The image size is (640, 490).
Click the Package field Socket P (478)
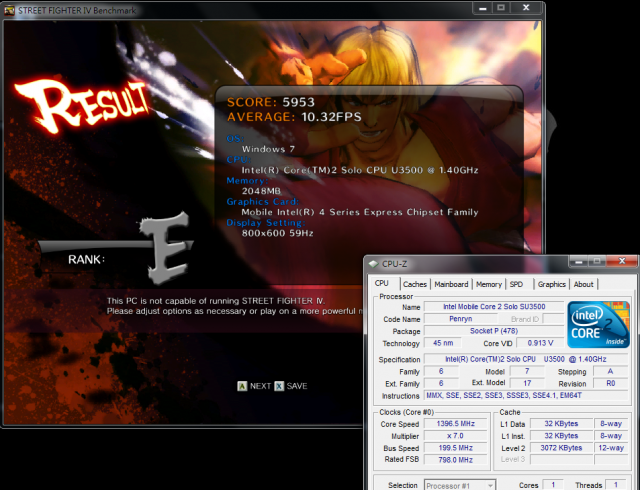pyautogui.click(x=494, y=331)
